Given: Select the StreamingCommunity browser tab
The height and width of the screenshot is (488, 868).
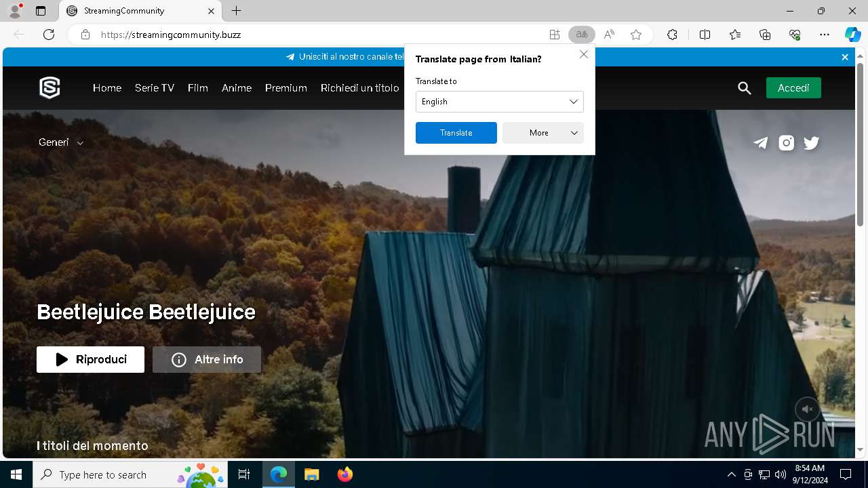Looking at the screenshot, I should [140, 11].
